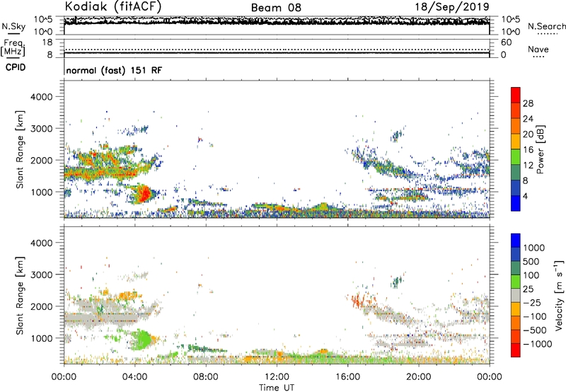Click the 'Slant Range [km]' label of velocity panel

[20, 295]
